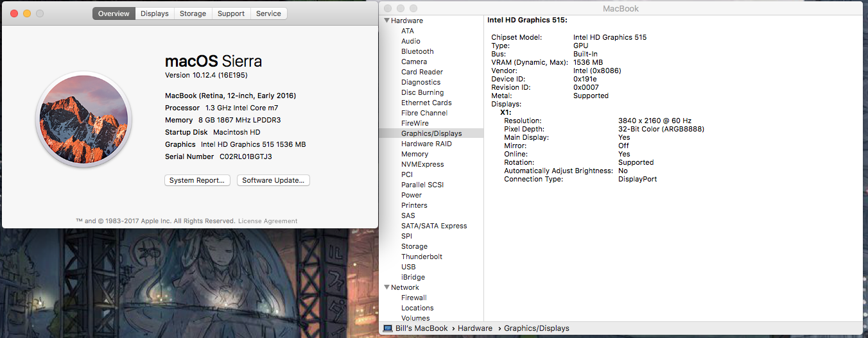
Task: Click the 32-Bit Color pixel depth value
Action: coord(661,129)
